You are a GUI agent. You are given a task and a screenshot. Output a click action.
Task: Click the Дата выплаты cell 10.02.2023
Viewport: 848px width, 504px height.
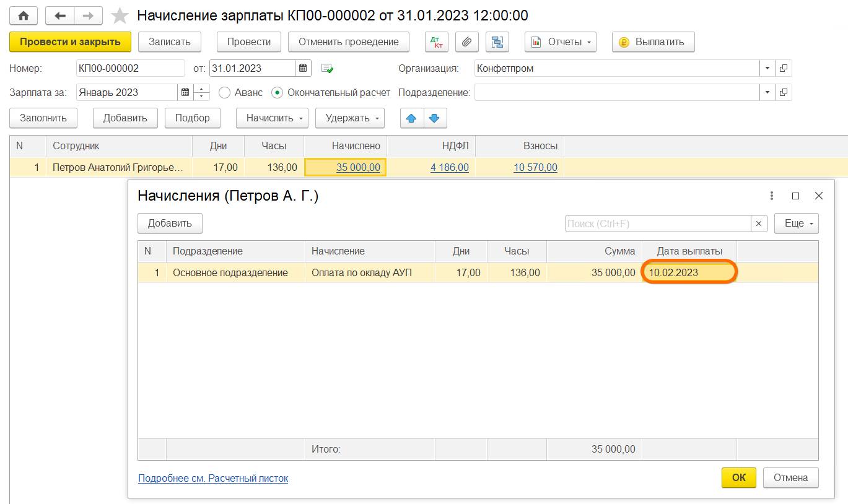689,272
